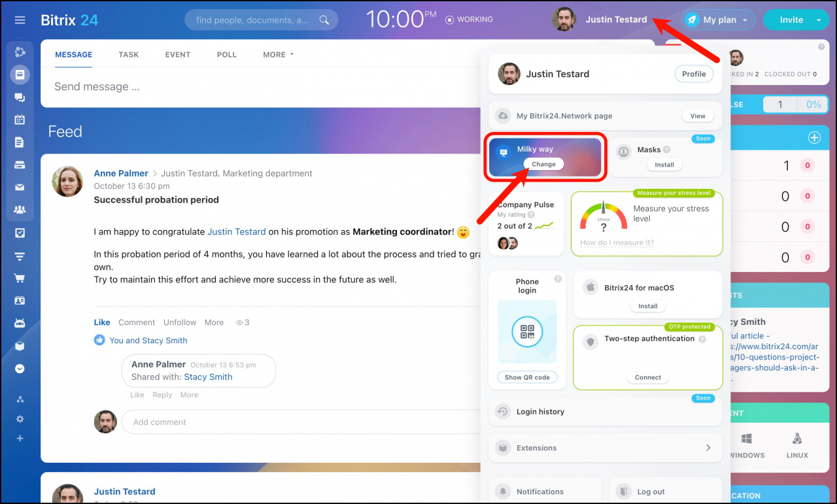The height and width of the screenshot is (504, 837).
Task: Open the Drive icon in left sidebar
Action: 20,165
